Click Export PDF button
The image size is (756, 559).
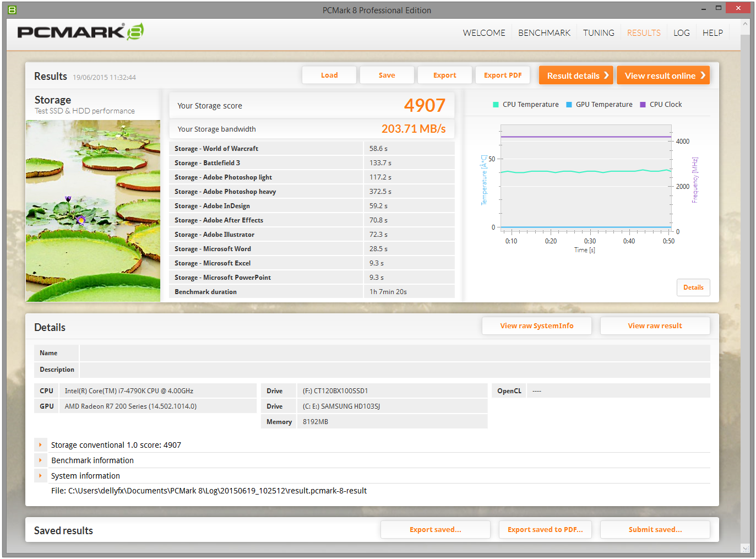click(x=503, y=75)
